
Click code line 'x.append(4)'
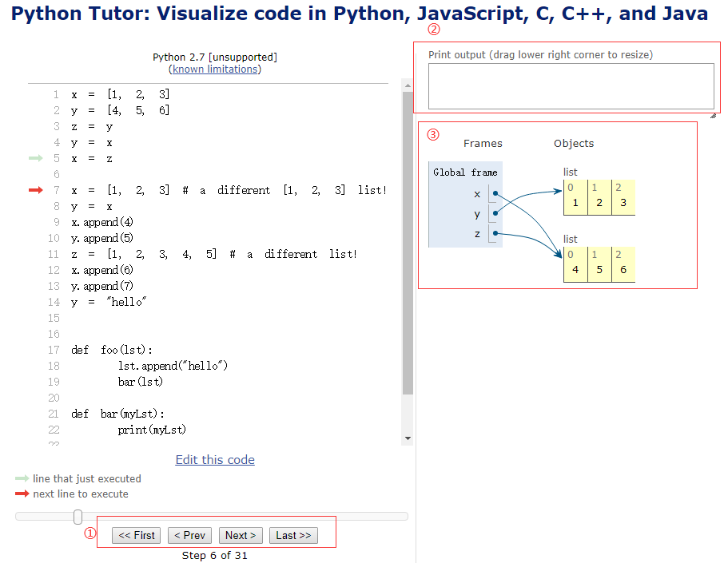102,222
